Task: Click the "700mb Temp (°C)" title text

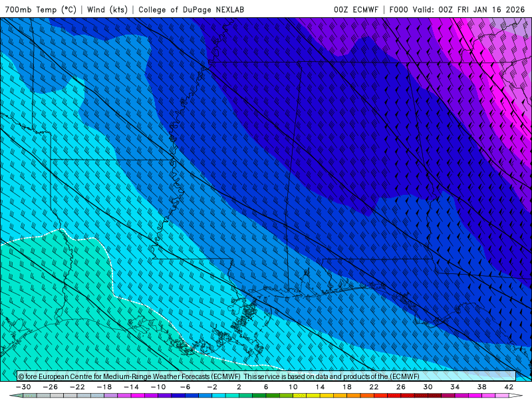Action: [x=41, y=9]
